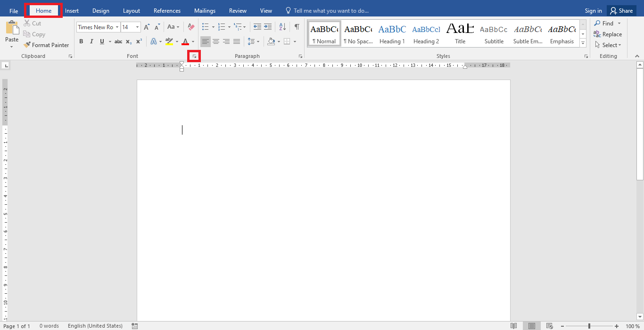Viewport: 644px width, 330px height.
Task: Toggle Bold formatting on
Action: [x=81, y=41]
